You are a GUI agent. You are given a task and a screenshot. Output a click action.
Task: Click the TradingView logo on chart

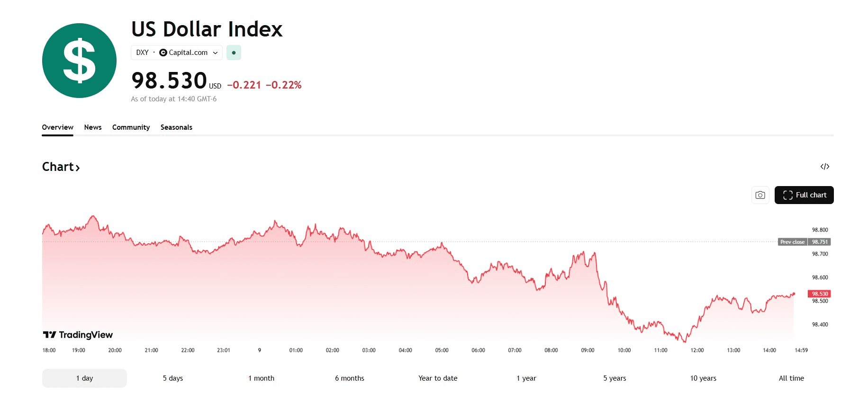point(78,335)
